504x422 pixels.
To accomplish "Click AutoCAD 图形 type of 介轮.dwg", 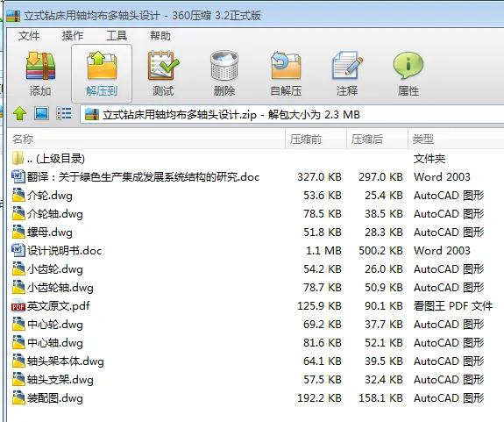I will 449,196.
